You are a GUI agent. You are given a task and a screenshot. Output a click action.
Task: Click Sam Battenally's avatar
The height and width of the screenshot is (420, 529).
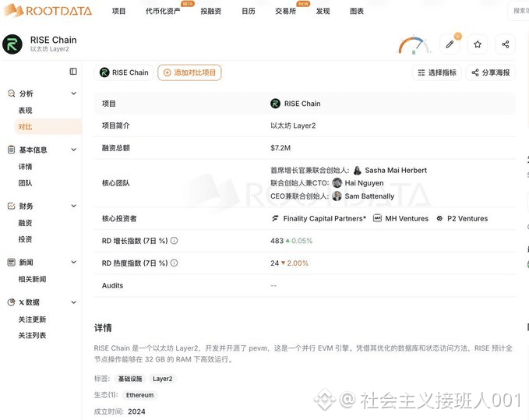[337, 196]
